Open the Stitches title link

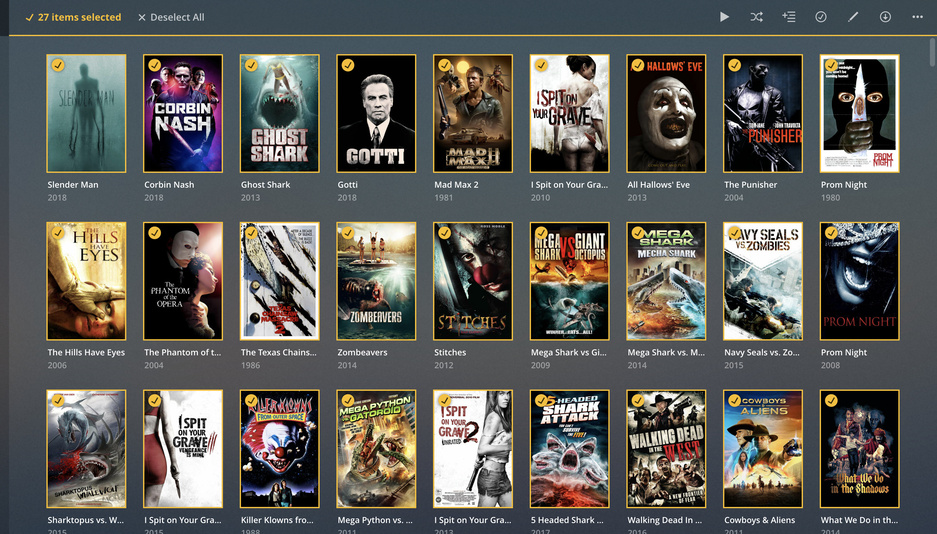(449, 352)
